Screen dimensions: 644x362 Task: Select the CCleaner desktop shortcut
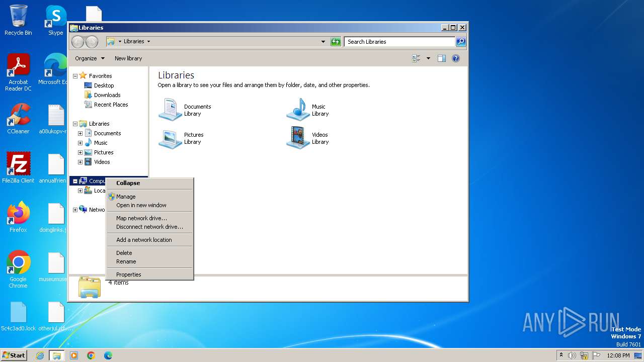pos(18,119)
